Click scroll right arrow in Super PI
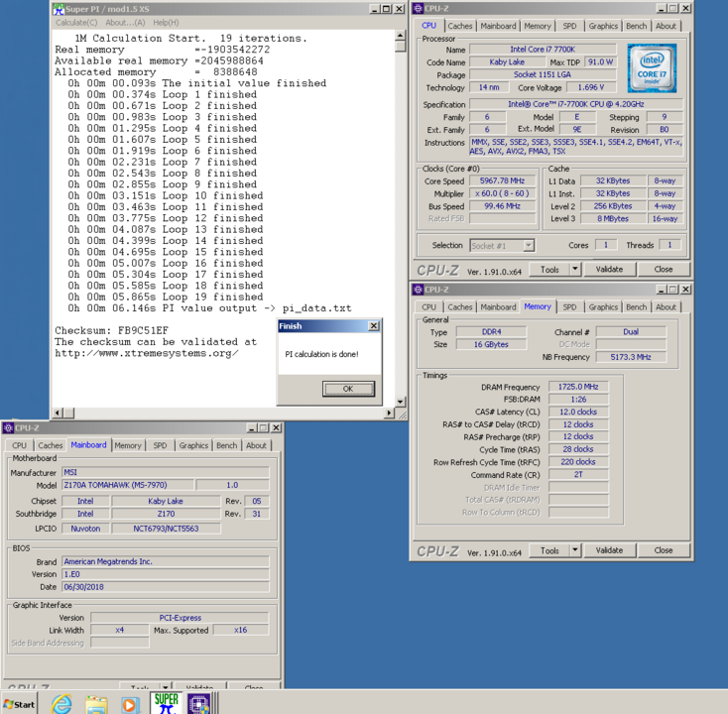728x714 pixels. click(389, 413)
